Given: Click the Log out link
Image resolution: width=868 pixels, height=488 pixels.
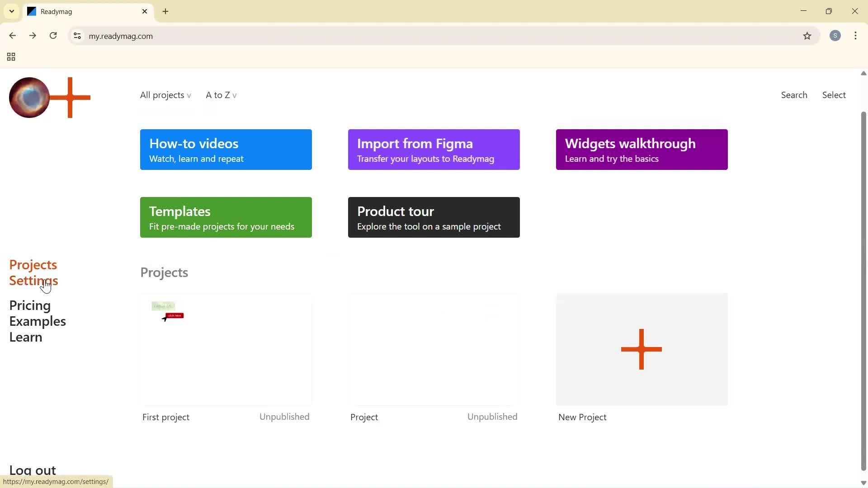Looking at the screenshot, I should [32, 470].
